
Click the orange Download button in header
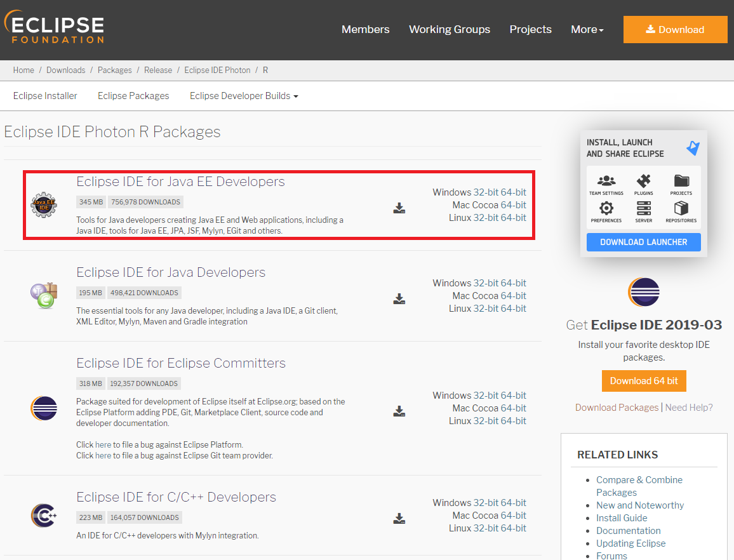pyautogui.click(x=675, y=29)
